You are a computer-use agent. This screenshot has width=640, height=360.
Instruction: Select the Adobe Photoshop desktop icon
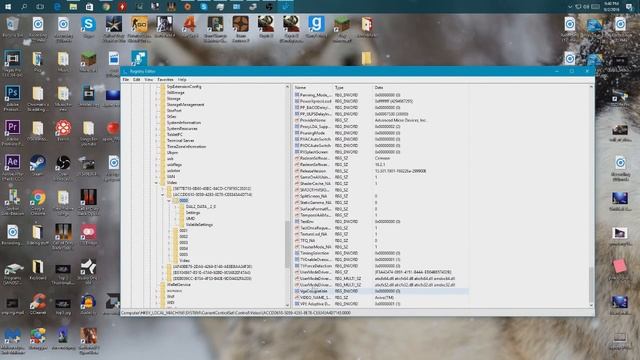12,93
